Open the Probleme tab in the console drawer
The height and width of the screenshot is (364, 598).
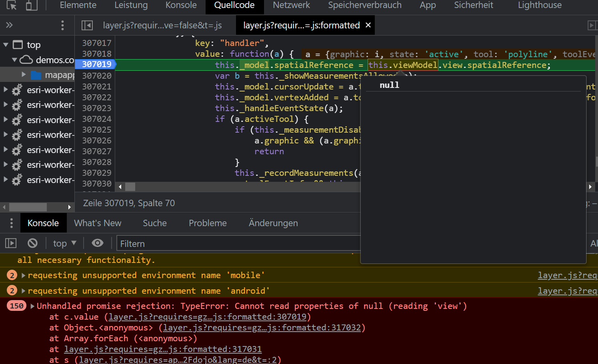208,223
